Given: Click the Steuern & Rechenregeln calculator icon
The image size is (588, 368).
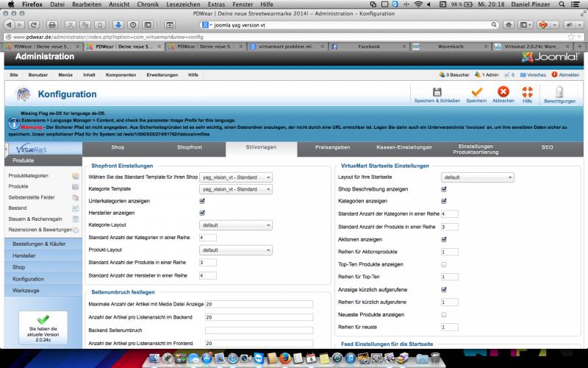Looking at the screenshot, I should pyautogui.click(x=75, y=219).
